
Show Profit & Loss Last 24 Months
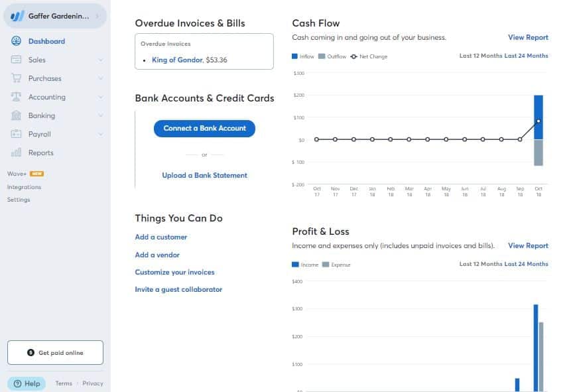(526, 264)
